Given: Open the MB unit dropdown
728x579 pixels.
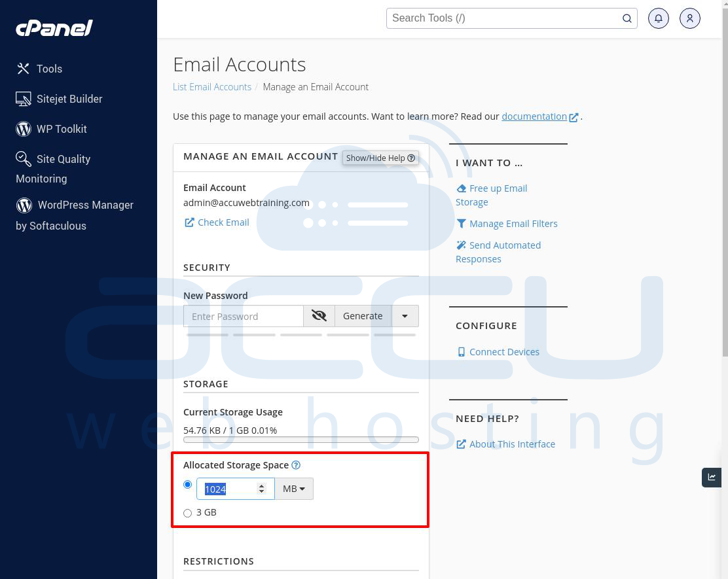Looking at the screenshot, I should point(294,488).
